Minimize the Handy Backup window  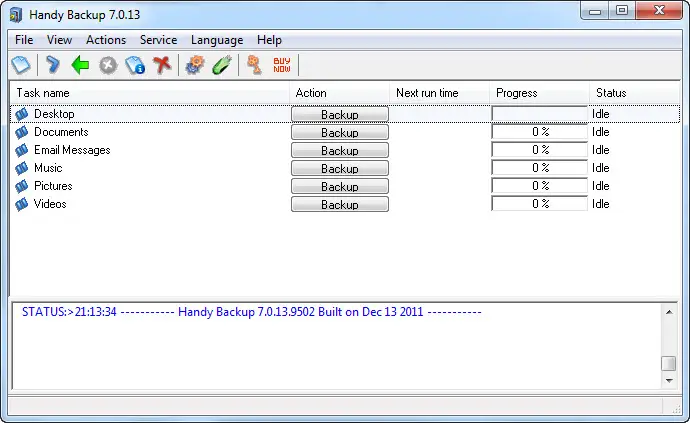coord(595,11)
